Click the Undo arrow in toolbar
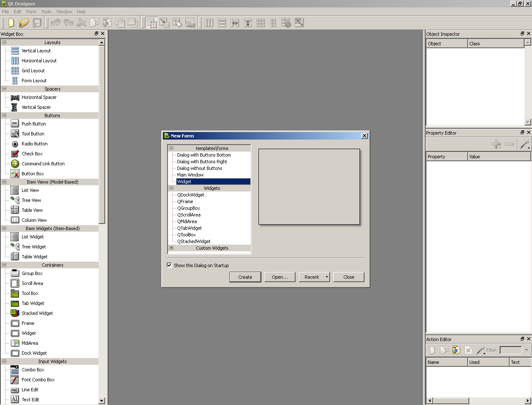Viewport: 532px width, 405px height. pyautogui.click(x=56, y=23)
